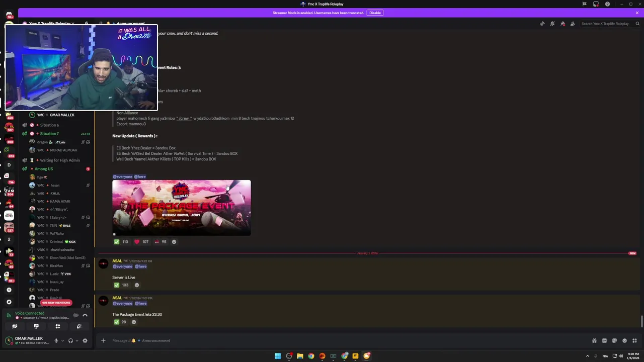Screen dimensions: 644x362
Task: Click Add a Server plus icon
Action: [x=9, y=290]
